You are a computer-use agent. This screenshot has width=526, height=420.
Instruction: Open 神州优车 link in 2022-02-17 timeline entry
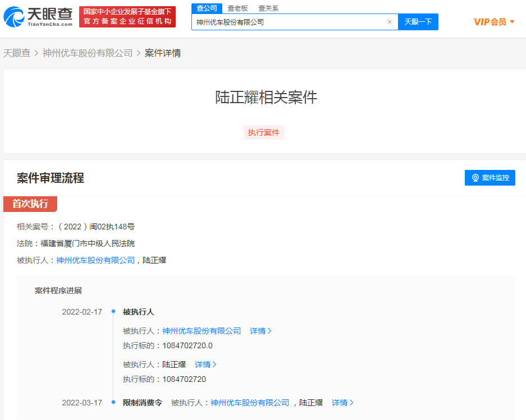point(202,331)
